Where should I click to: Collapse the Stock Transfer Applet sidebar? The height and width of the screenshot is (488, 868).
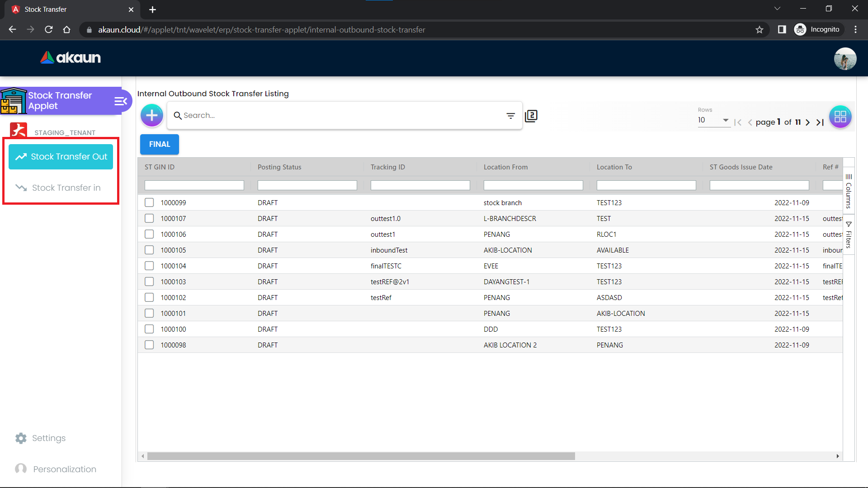(120, 101)
